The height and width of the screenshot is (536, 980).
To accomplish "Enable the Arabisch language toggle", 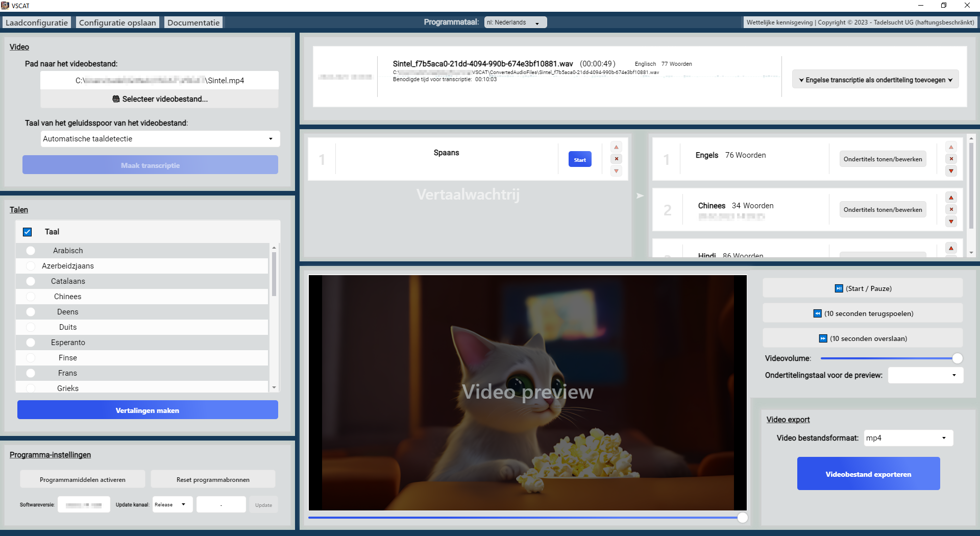I will click(x=31, y=251).
